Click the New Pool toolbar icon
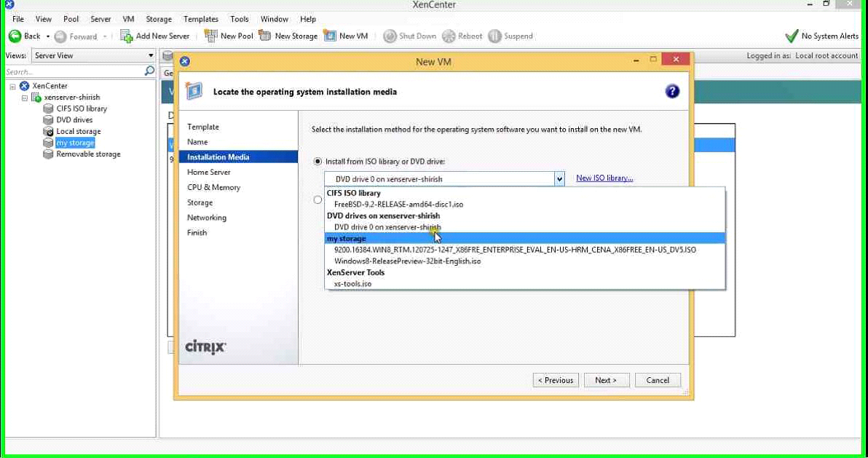The image size is (868, 458). pyautogui.click(x=211, y=36)
